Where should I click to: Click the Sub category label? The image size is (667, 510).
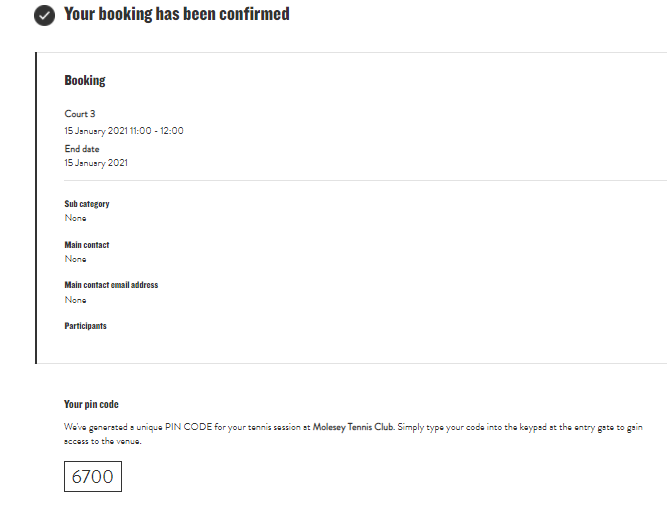click(87, 204)
